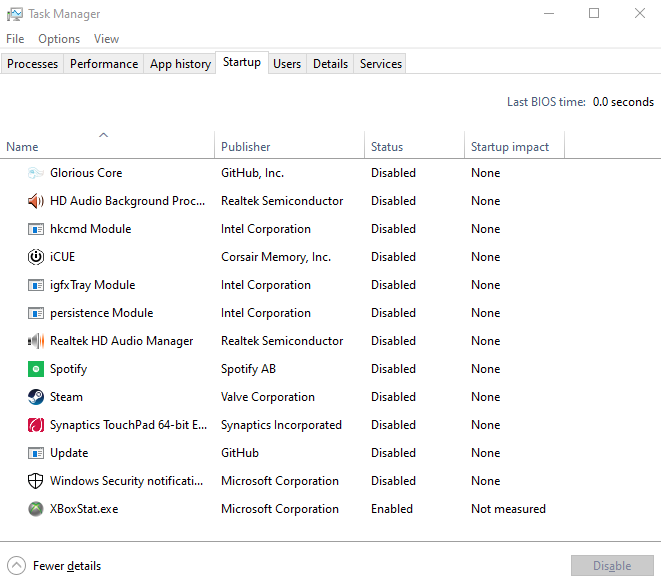The image size is (661, 588).
Task: Collapse view with Fewer details chevron
Action: tap(16, 566)
